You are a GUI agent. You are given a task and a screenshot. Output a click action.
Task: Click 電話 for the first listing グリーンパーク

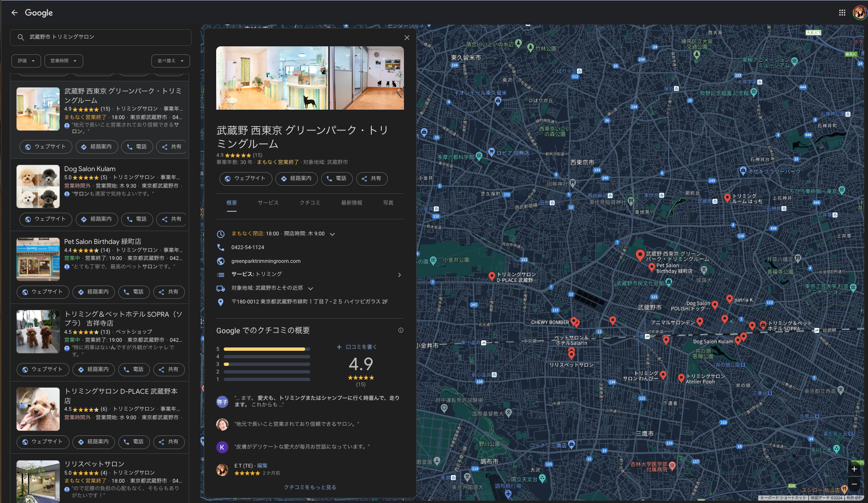tap(137, 147)
